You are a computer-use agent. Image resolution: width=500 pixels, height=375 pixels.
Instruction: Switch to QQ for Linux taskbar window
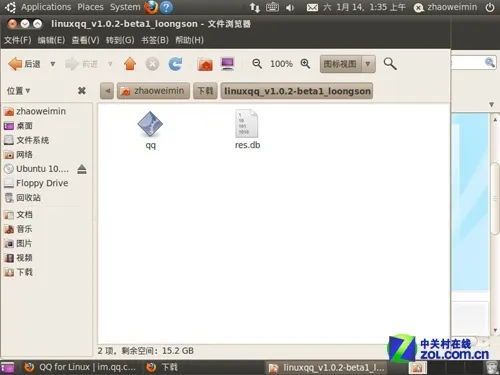pyautogui.click(x=80, y=367)
